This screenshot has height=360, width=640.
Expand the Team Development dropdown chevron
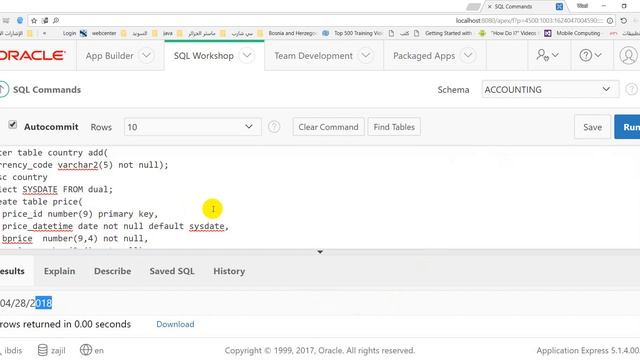(366, 55)
